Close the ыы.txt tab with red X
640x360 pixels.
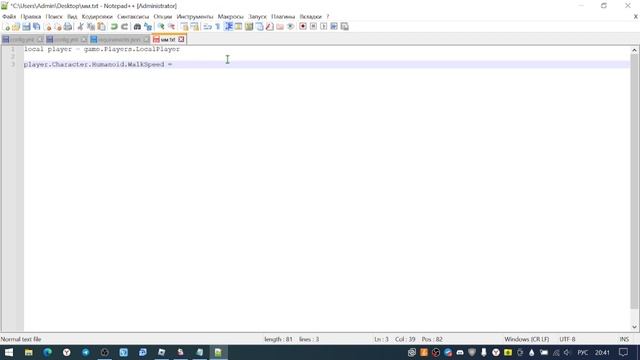(181, 40)
